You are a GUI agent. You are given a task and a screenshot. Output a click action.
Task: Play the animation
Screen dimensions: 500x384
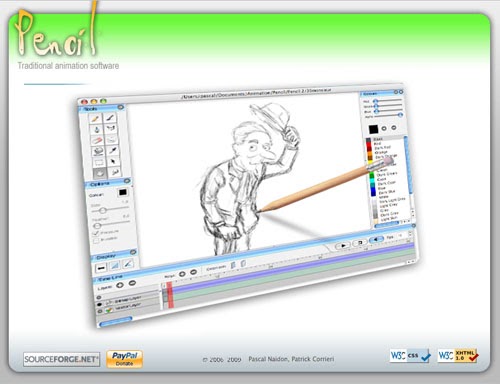coord(343,246)
